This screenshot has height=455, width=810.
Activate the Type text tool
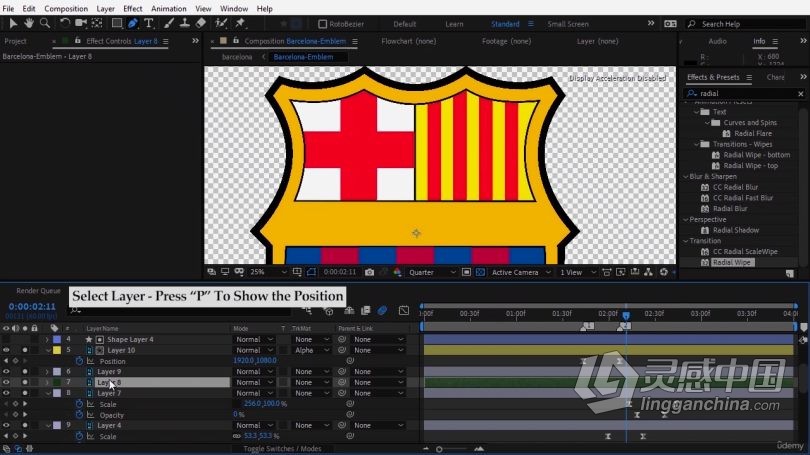tap(149, 23)
